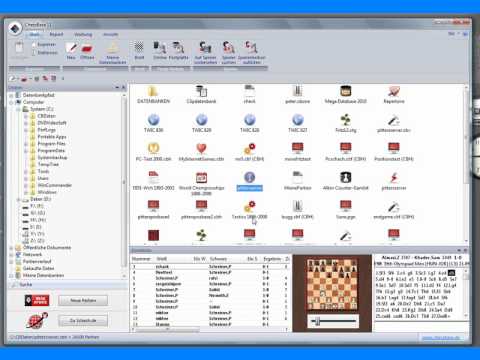Expand the Öffentliche Dokumente node
480x360 pixels.
click(x=11, y=248)
